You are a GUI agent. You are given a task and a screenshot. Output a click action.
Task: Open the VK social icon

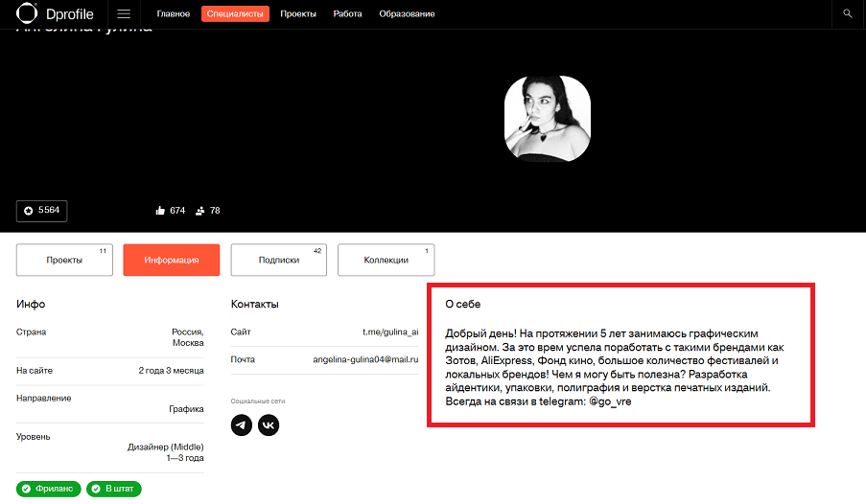(269, 425)
